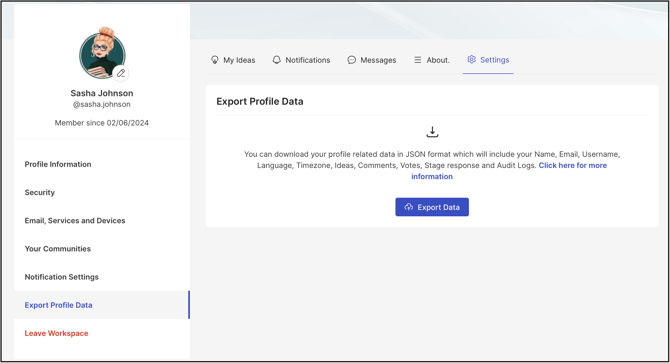Click Leave Workspace
The height and width of the screenshot is (363, 670).
click(x=102, y=333)
